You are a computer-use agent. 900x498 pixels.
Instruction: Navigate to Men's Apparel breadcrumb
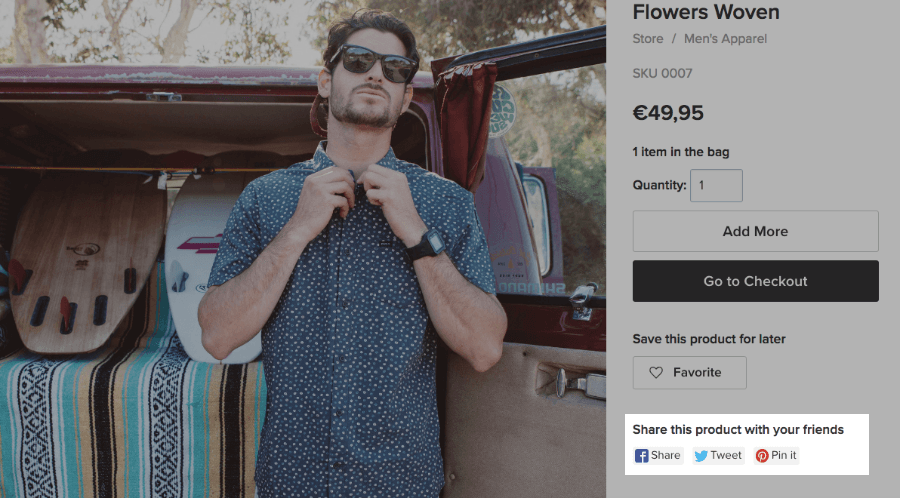pyautogui.click(x=725, y=39)
